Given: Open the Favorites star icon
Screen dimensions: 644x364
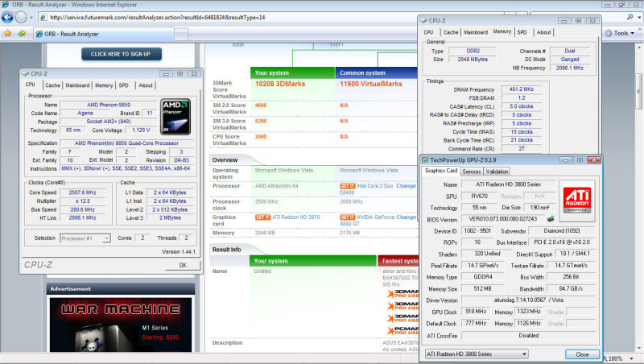Looking at the screenshot, I should click(7, 34).
